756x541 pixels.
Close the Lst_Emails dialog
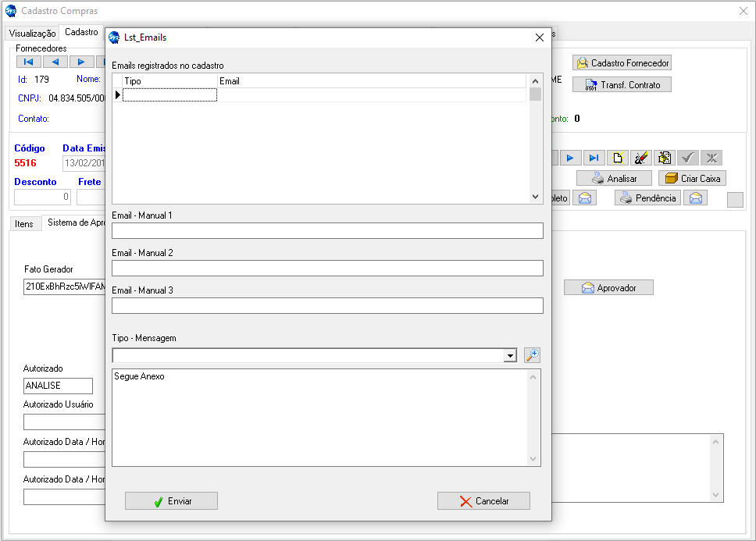point(539,37)
